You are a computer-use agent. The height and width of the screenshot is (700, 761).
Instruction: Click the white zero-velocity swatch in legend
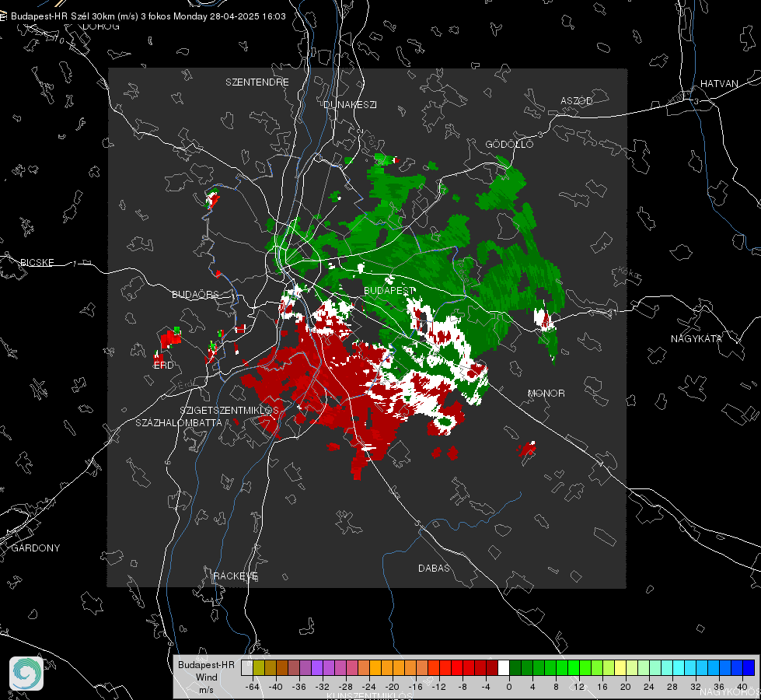coord(504,668)
